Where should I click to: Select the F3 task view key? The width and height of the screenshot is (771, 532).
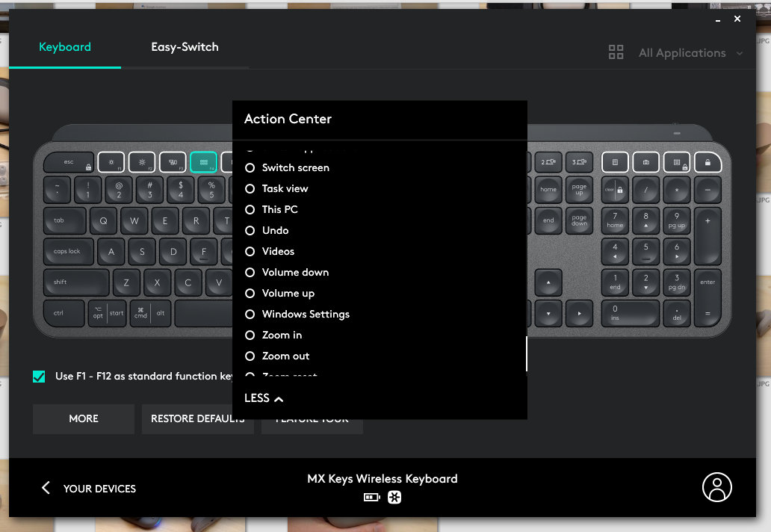click(x=173, y=161)
